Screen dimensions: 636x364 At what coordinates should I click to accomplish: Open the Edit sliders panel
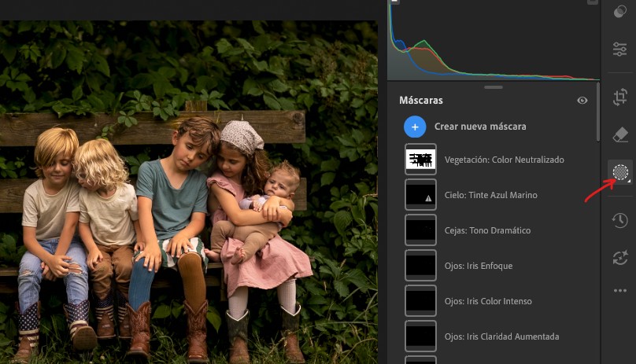pos(619,50)
